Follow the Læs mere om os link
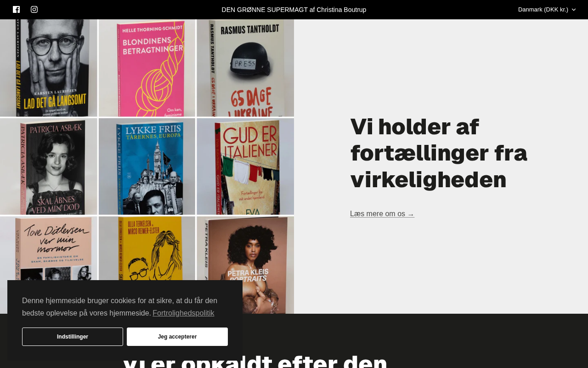Viewport: 588px width, 368px height. tap(382, 214)
